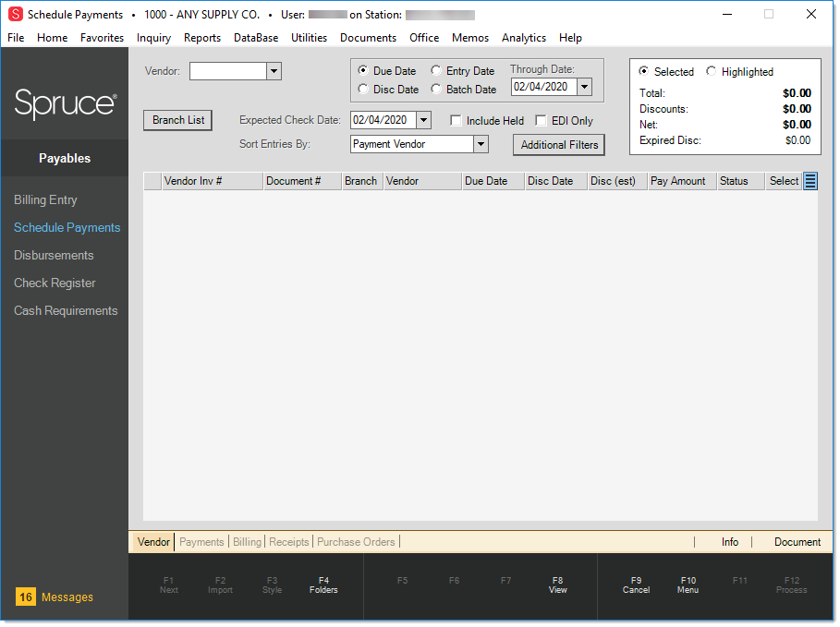Click the Branch column header

click(x=363, y=182)
